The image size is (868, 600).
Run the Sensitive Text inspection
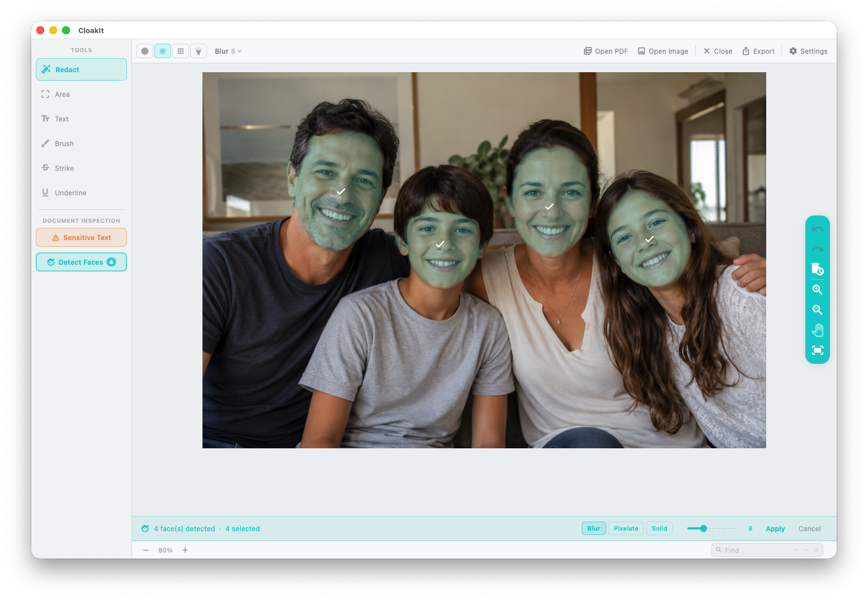pos(81,237)
